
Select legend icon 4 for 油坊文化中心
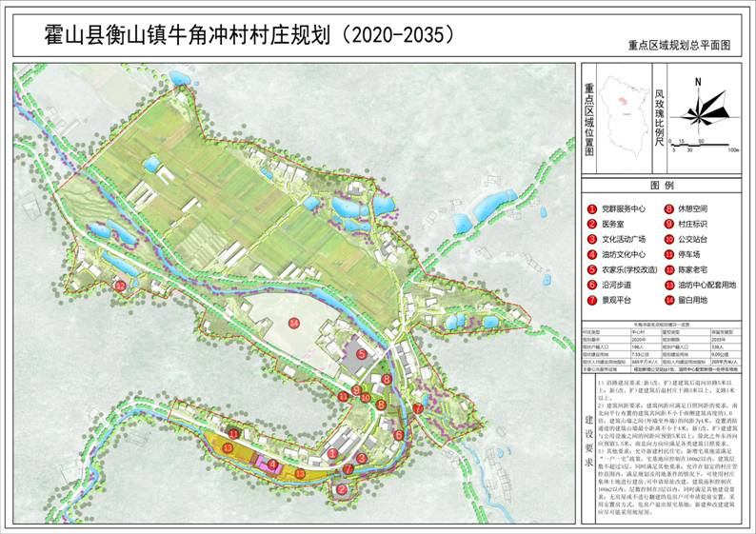pyautogui.click(x=590, y=254)
